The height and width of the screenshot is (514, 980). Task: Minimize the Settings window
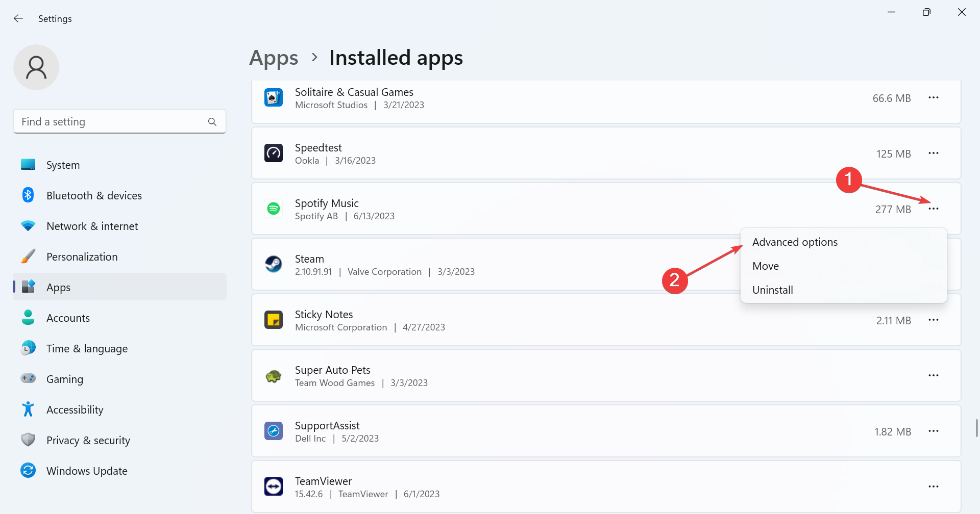pos(892,12)
